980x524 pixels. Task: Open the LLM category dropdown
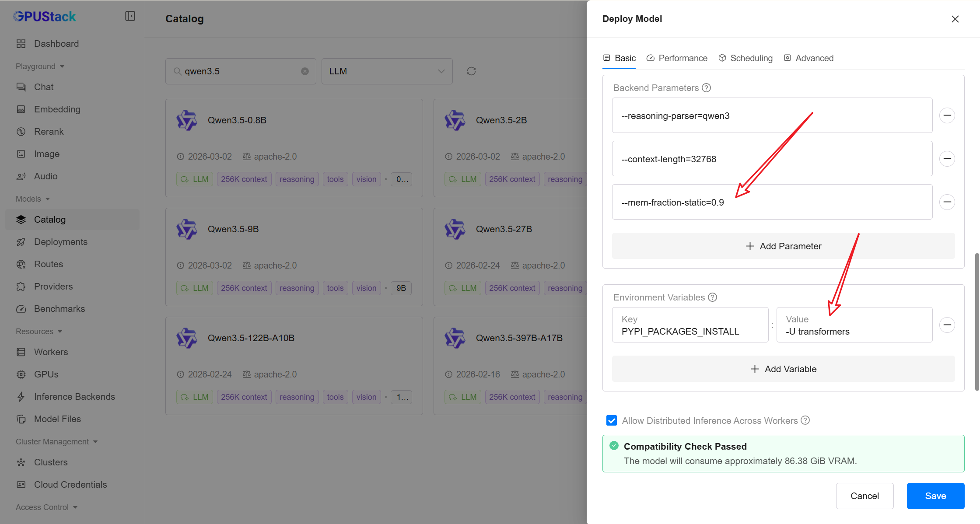pyautogui.click(x=387, y=71)
